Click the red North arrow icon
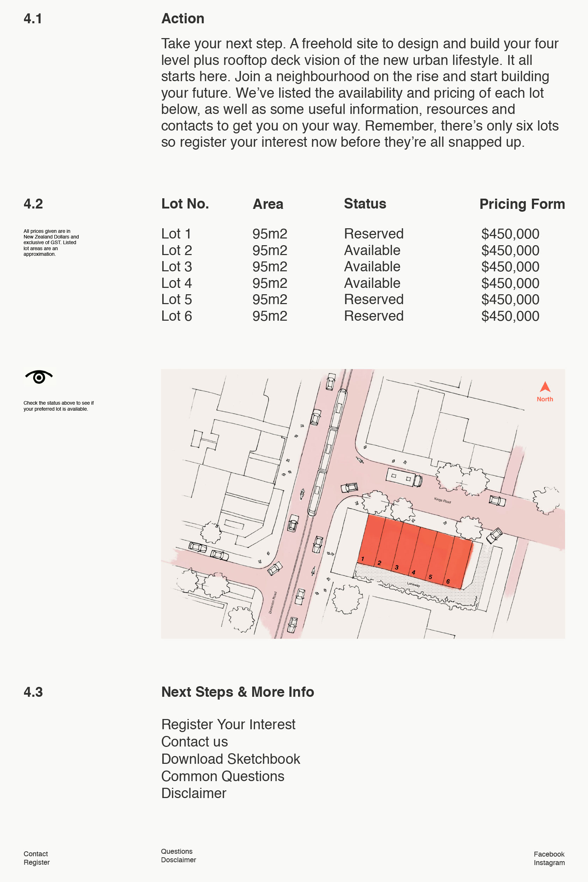Image resolution: width=588 pixels, height=882 pixels. (545, 387)
